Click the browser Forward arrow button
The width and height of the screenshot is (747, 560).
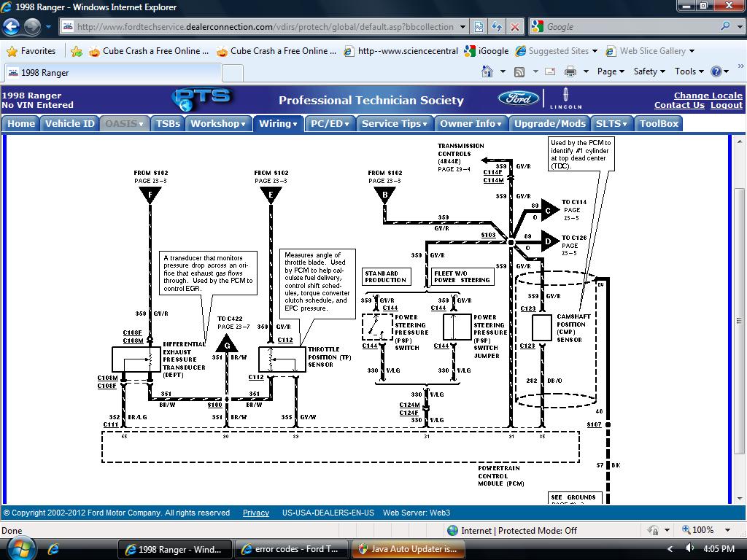click(x=32, y=27)
